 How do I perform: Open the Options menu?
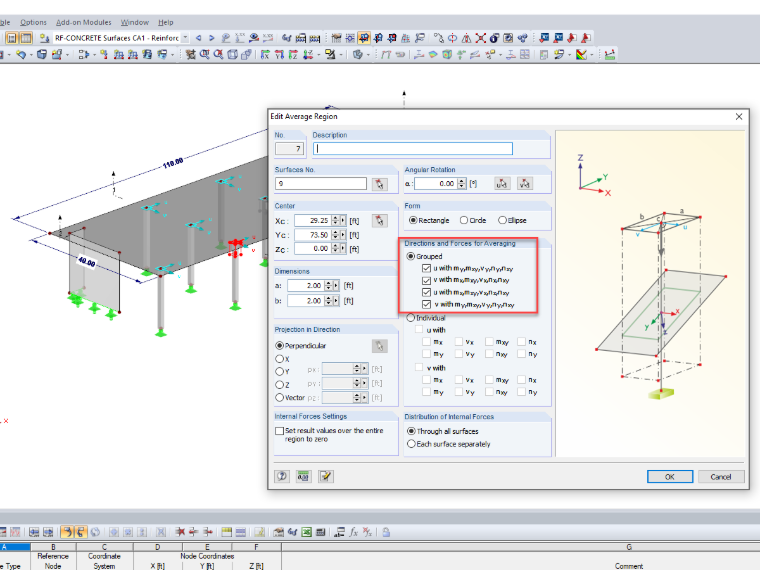pyautogui.click(x=33, y=22)
